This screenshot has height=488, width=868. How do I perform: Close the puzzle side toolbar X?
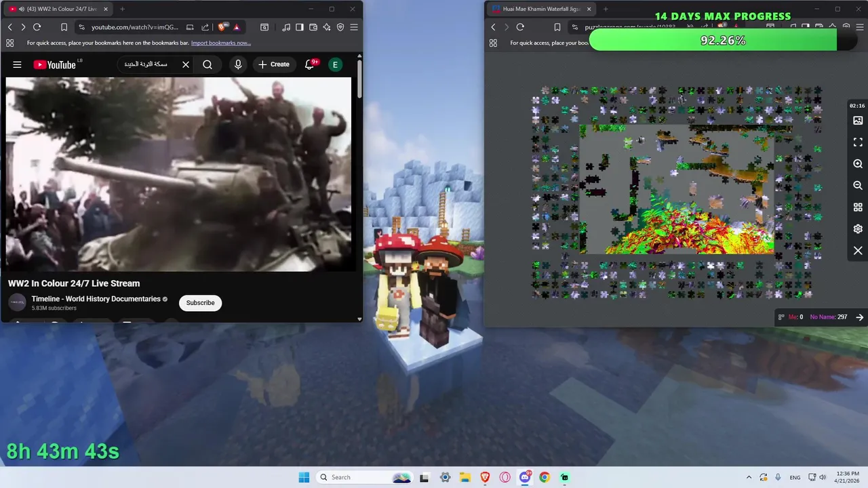858,251
